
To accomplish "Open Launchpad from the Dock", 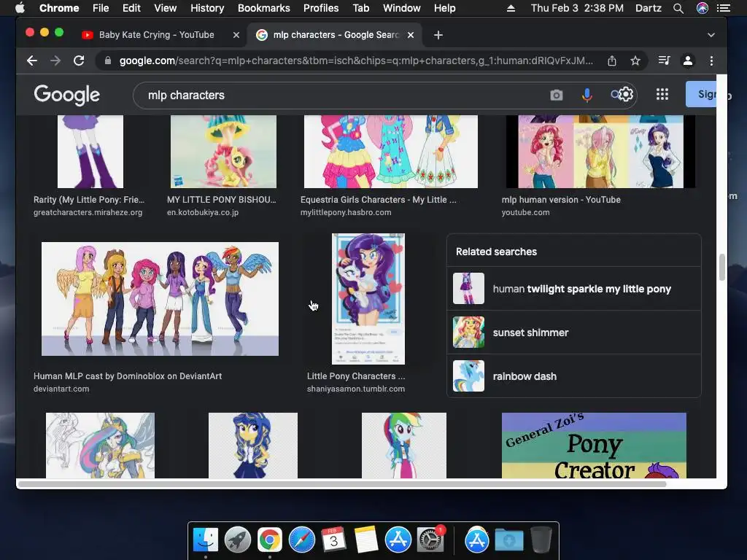I will pyautogui.click(x=238, y=540).
